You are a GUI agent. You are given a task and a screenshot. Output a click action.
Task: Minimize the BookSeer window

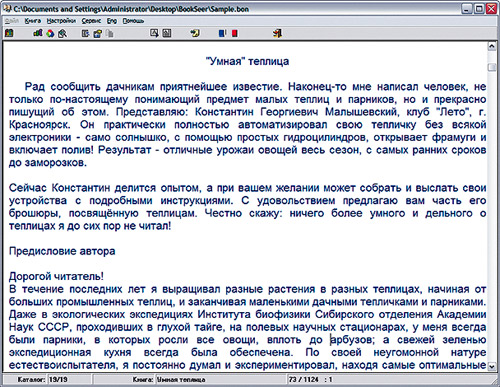point(467,9)
